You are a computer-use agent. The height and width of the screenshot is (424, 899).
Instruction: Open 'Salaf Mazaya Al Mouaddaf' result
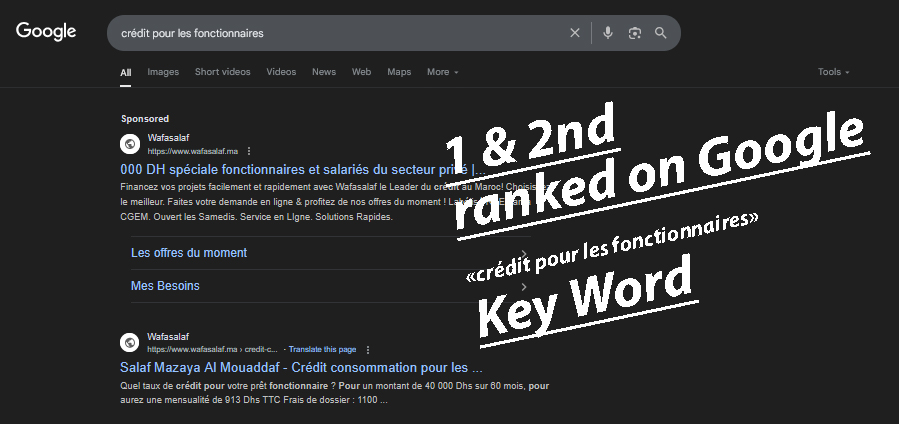pyautogui.click(x=301, y=368)
